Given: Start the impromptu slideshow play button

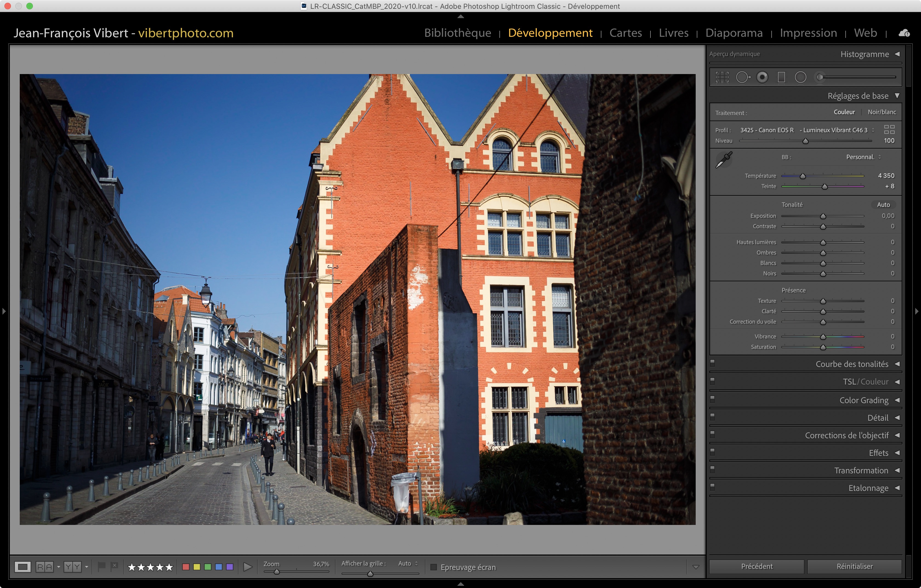Looking at the screenshot, I should click(248, 567).
